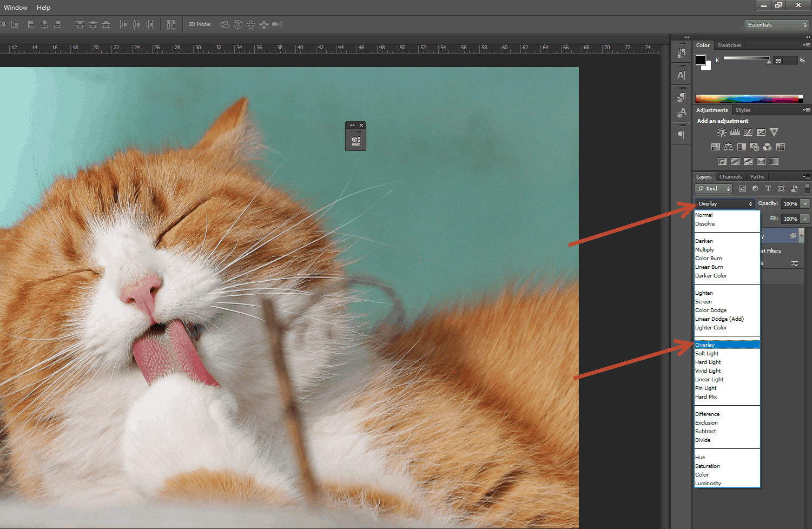Add a Levels adjustment
The height and width of the screenshot is (529, 812).
pyautogui.click(x=735, y=132)
